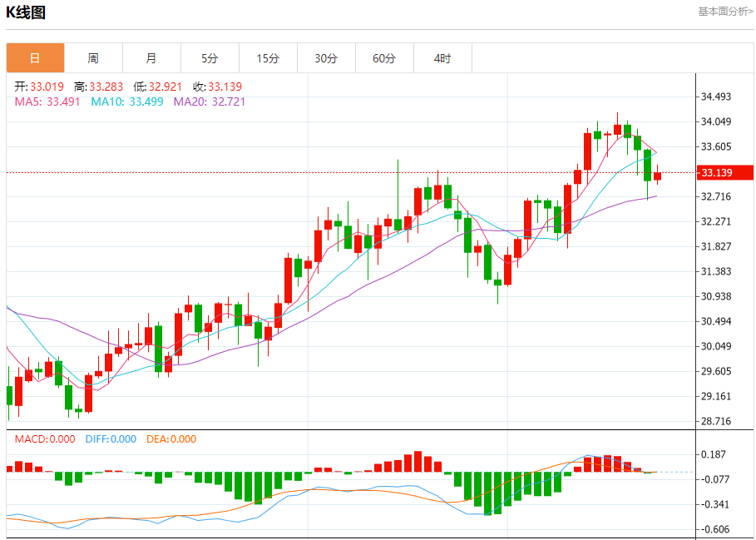Select the 60分 interval tab
756x540 pixels.
click(384, 58)
